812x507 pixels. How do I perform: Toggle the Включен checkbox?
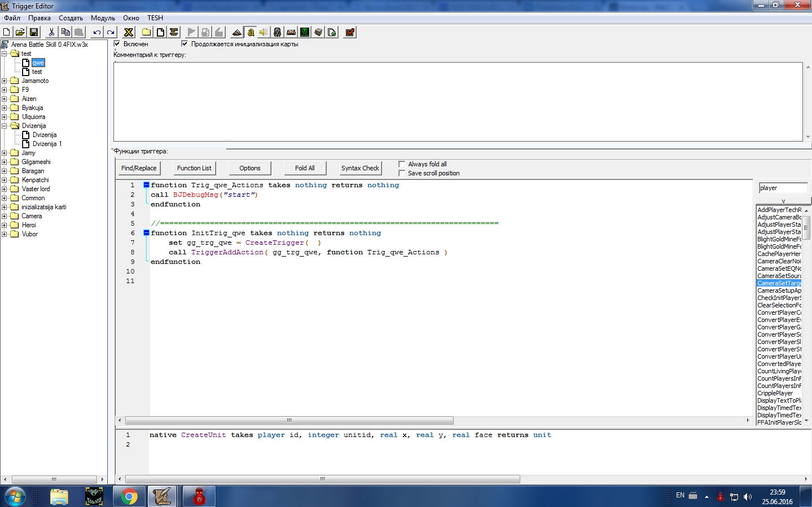117,44
